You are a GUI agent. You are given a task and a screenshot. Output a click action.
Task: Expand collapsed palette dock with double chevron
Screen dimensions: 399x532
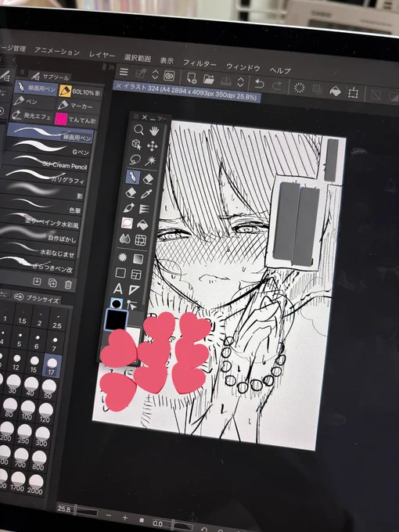coord(111,67)
